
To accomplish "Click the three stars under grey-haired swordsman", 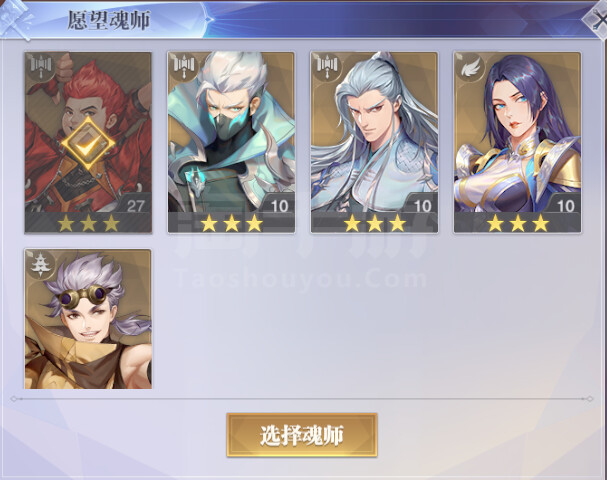I will (x=375, y=223).
